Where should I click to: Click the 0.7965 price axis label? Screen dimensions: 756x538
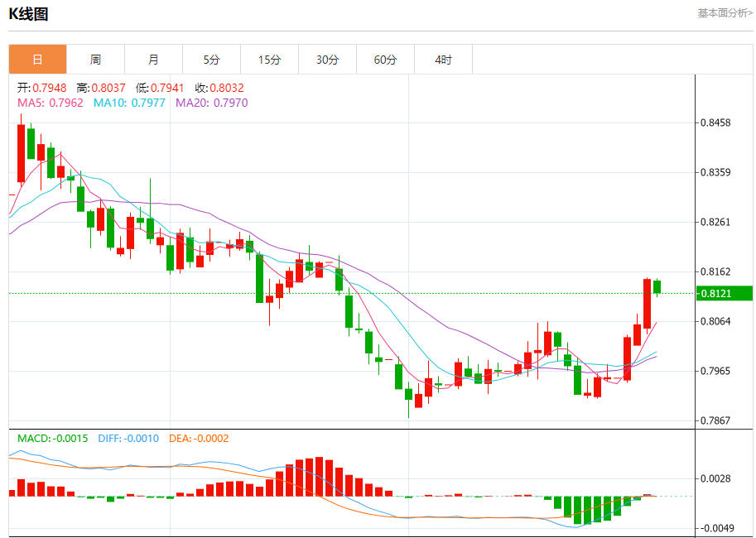[x=715, y=371]
